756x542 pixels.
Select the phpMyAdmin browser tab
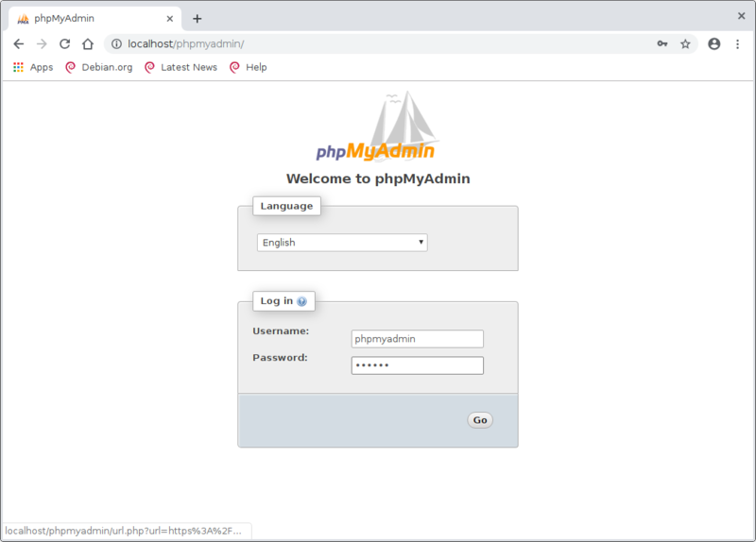pyautogui.click(x=95, y=19)
